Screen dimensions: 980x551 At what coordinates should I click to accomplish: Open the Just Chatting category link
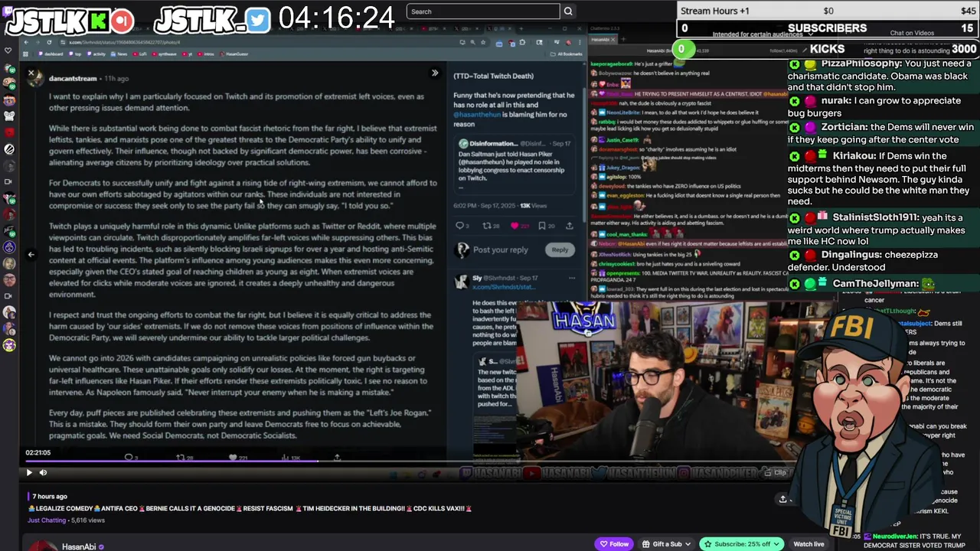coord(47,520)
